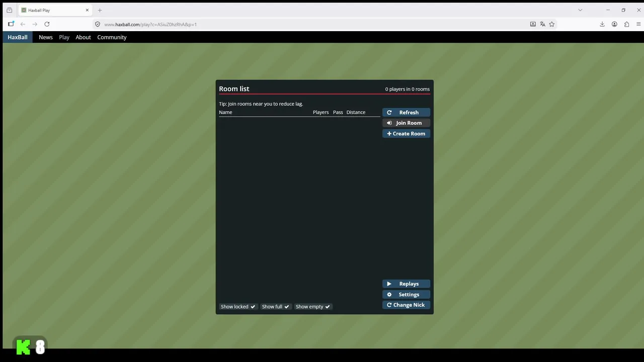Open the browser downloads panel
The width and height of the screenshot is (644, 362).
click(x=602, y=24)
